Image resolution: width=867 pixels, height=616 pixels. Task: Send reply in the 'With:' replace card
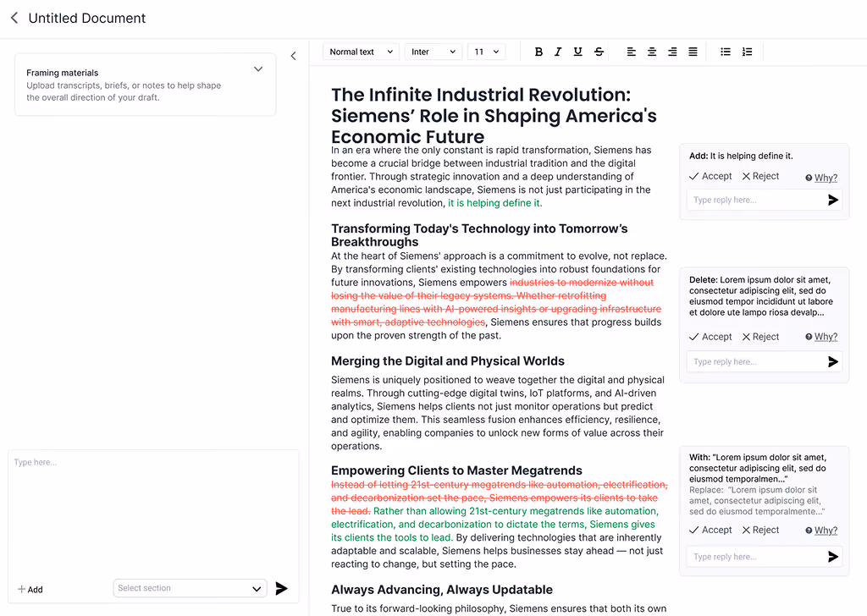833,557
